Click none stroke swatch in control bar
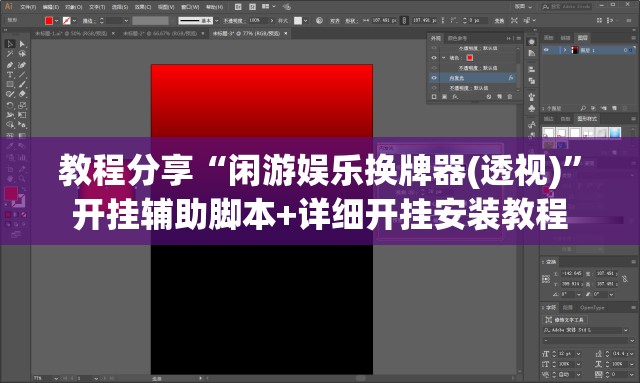 point(67,20)
